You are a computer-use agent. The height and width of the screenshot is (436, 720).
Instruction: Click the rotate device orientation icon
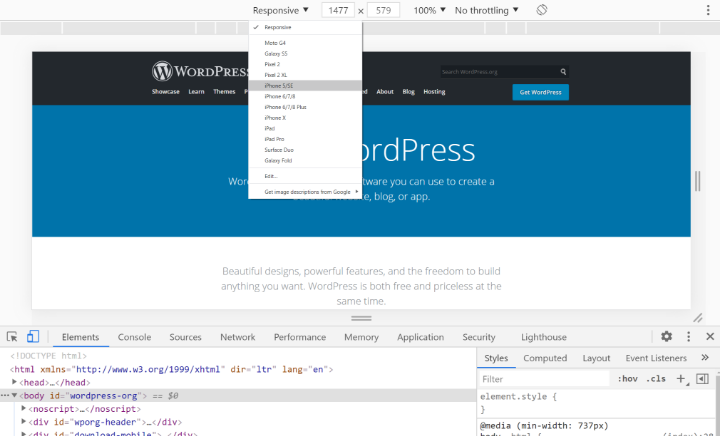coord(541,10)
